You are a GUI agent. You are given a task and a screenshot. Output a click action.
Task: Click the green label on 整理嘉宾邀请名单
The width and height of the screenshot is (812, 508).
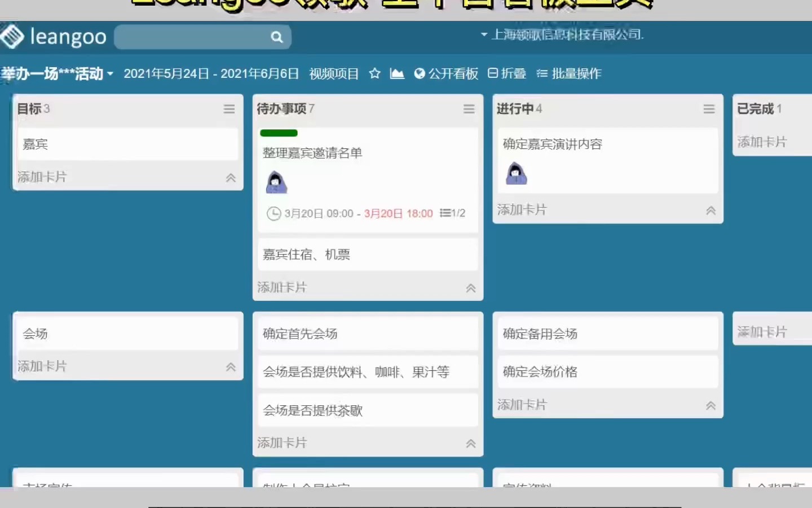[279, 133]
